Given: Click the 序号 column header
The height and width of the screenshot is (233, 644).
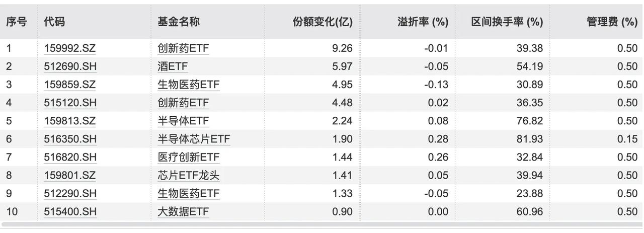Looking at the screenshot, I should click(x=16, y=22).
